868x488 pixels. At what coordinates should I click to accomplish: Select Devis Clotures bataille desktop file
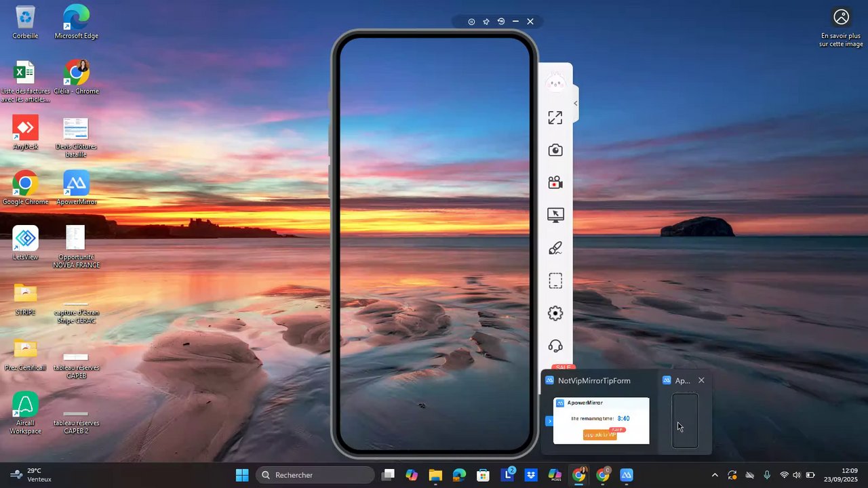(76, 137)
